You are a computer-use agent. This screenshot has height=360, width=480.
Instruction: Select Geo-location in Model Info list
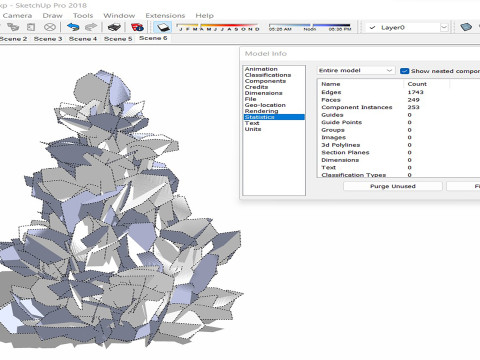(x=265, y=105)
